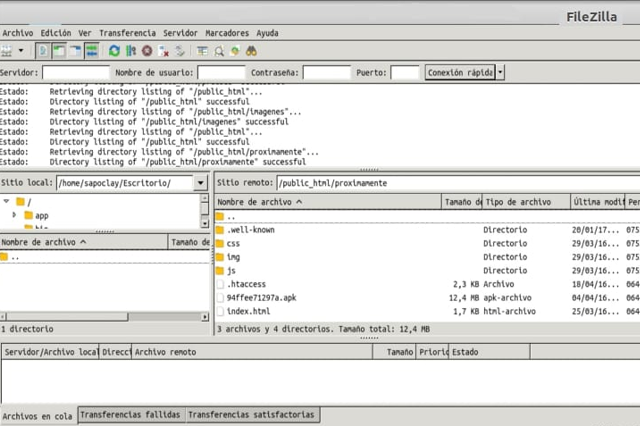Open the Conexión rápida history dropdown arrow
Viewport: 640px width, 426px height.
[501, 72]
